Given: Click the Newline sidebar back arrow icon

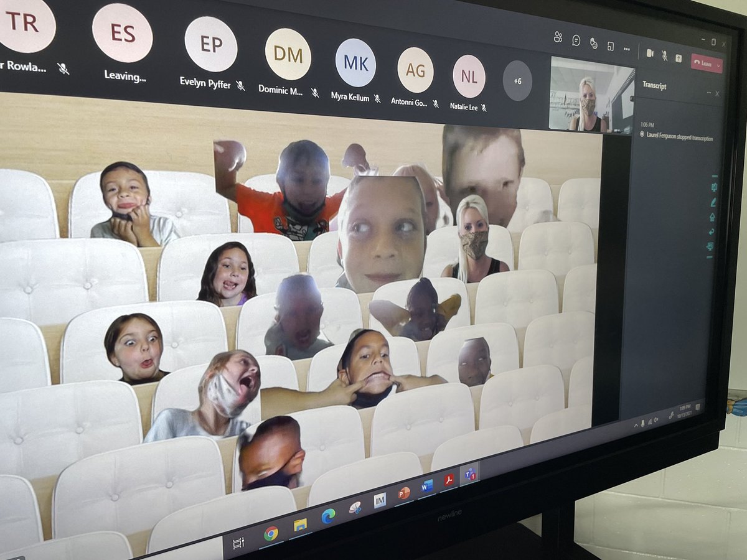Looking at the screenshot, I should tap(711, 231).
